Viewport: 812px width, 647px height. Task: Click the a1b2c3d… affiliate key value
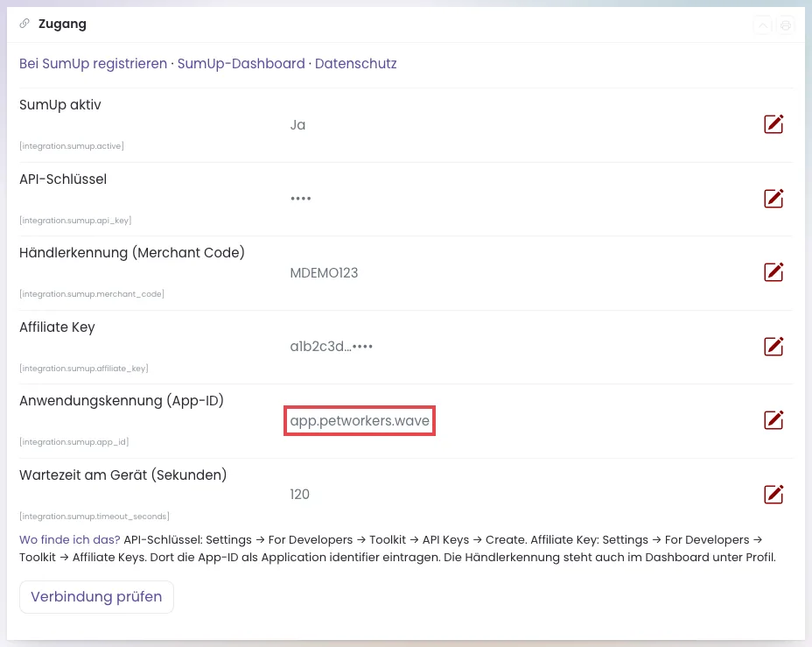(x=332, y=347)
